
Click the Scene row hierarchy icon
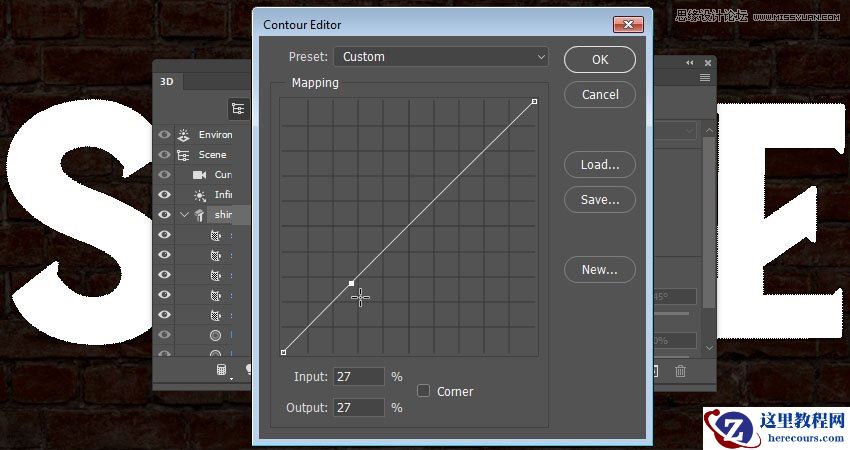click(183, 155)
